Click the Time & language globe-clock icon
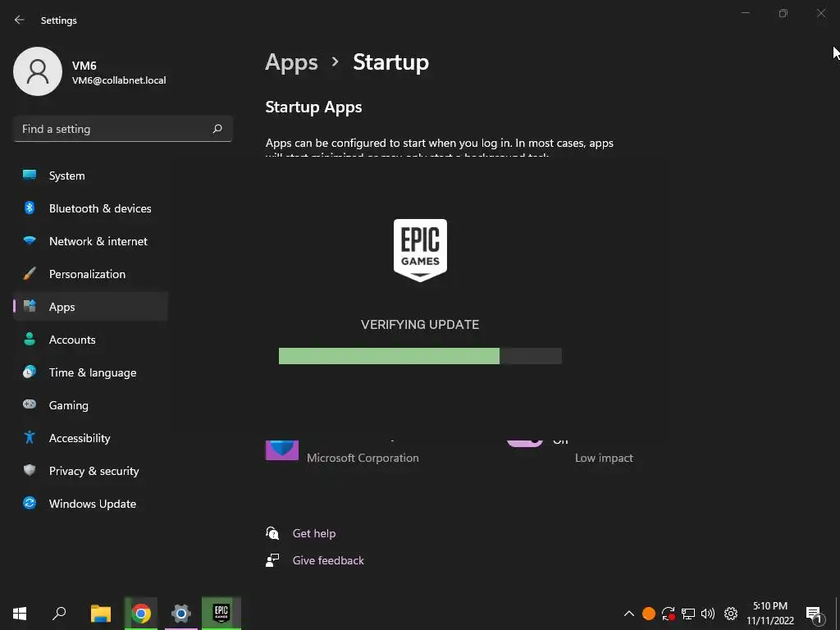 (30, 372)
